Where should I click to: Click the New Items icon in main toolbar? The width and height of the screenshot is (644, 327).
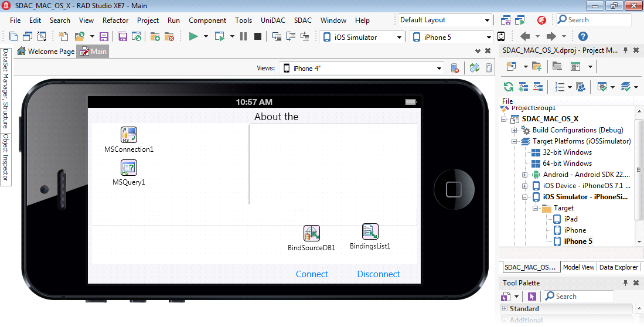coord(64,36)
